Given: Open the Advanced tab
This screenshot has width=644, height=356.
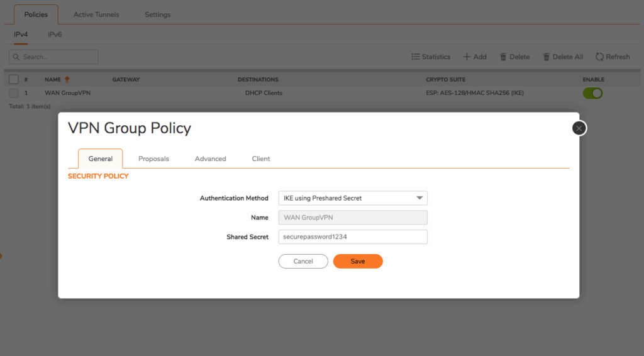Looking at the screenshot, I should pyautogui.click(x=210, y=159).
